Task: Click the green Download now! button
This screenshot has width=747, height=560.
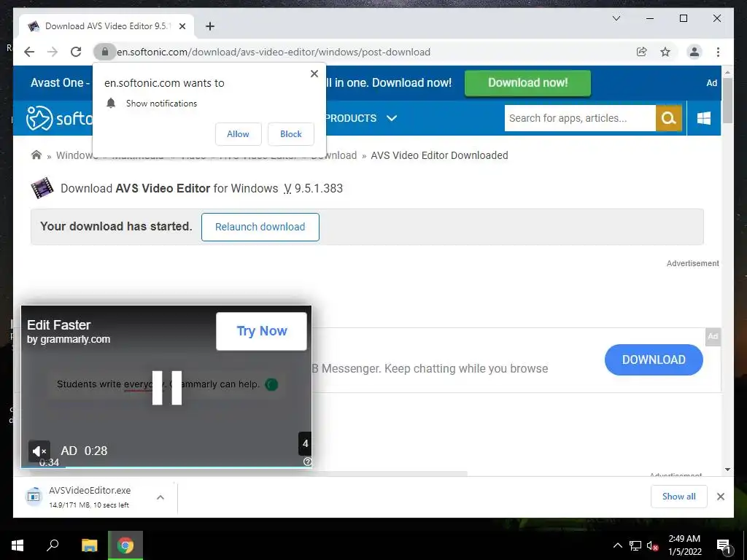Action: (x=528, y=83)
